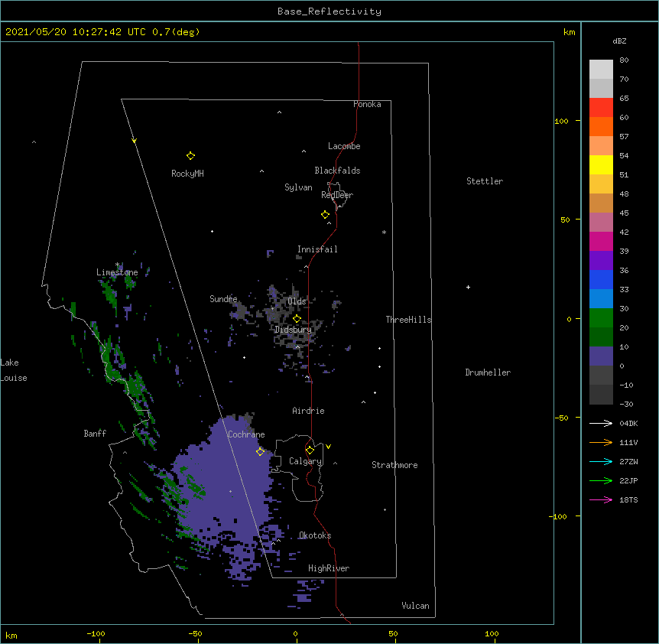This screenshot has width=659, height=644.
Task: Click the cyan 27ZW arrow in legend
Action: 601,461
